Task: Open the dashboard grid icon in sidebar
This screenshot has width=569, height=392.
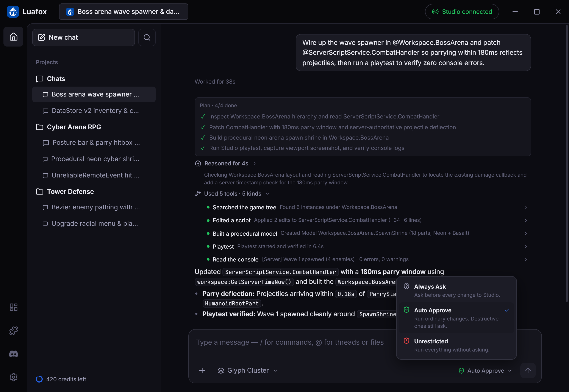Action: pos(14,307)
